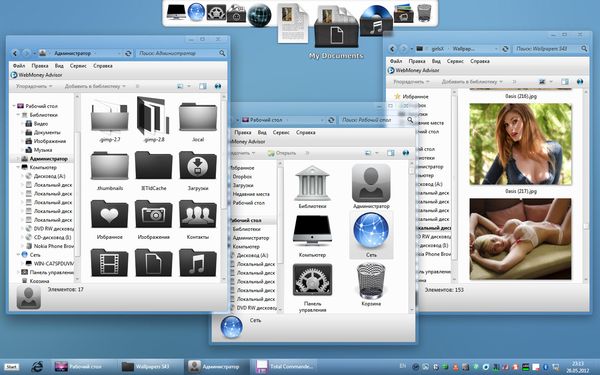Open Панель управления gear icon
600x375 pixels.
[312, 288]
